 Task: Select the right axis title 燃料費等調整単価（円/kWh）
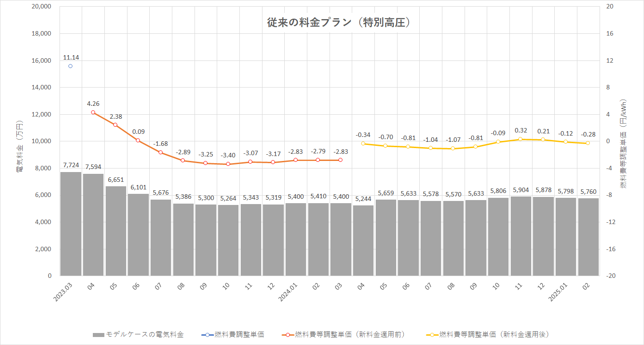(x=624, y=144)
